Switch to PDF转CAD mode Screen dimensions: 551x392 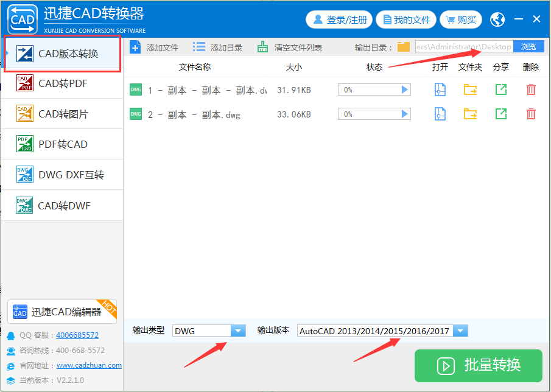coord(62,144)
